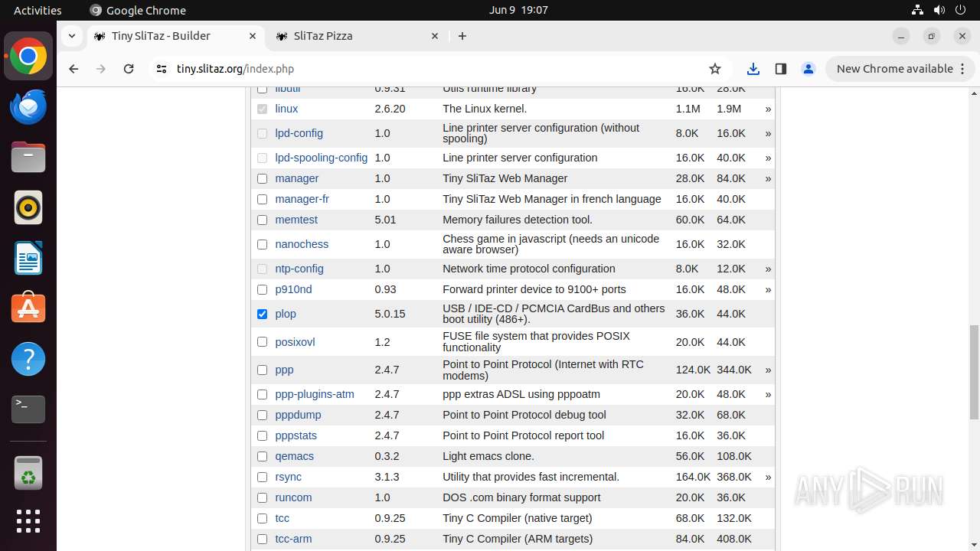Open Google Chrome from the dock

pyautogui.click(x=28, y=57)
